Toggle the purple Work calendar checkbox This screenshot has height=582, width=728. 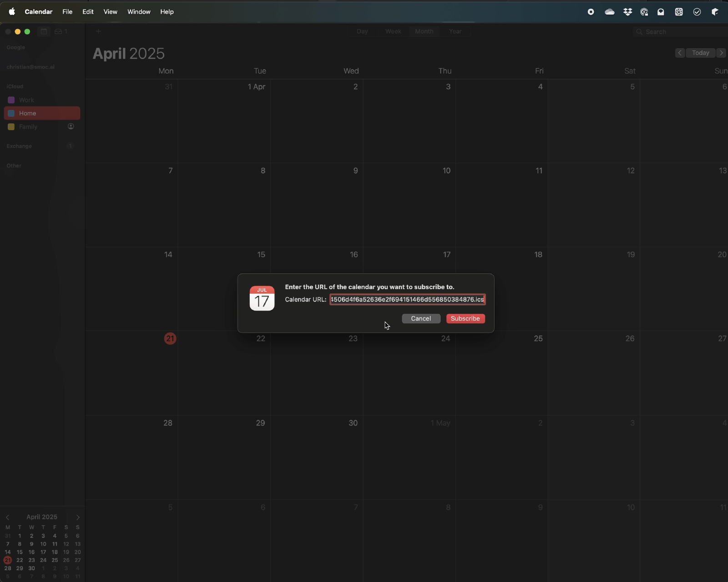click(x=11, y=100)
